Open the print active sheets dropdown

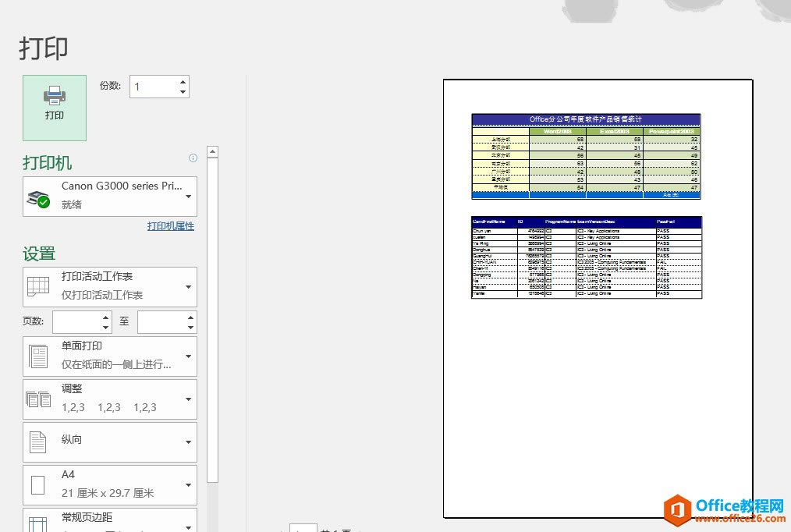point(110,287)
